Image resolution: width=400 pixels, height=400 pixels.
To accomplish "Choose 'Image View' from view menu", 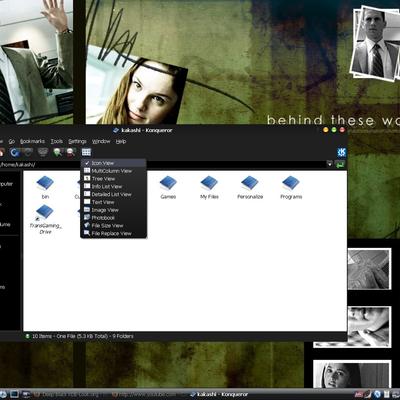I will pos(113,210).
